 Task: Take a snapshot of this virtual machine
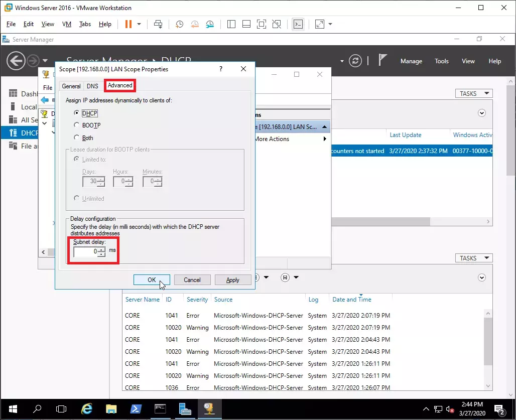[179, 24]
